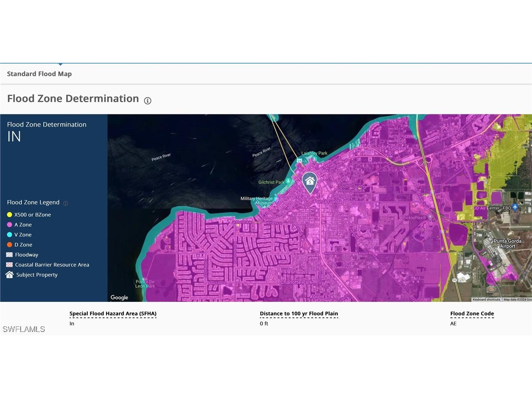Select the Gilchrist Park map marker

pyautogui.click(x=289, y=182)
